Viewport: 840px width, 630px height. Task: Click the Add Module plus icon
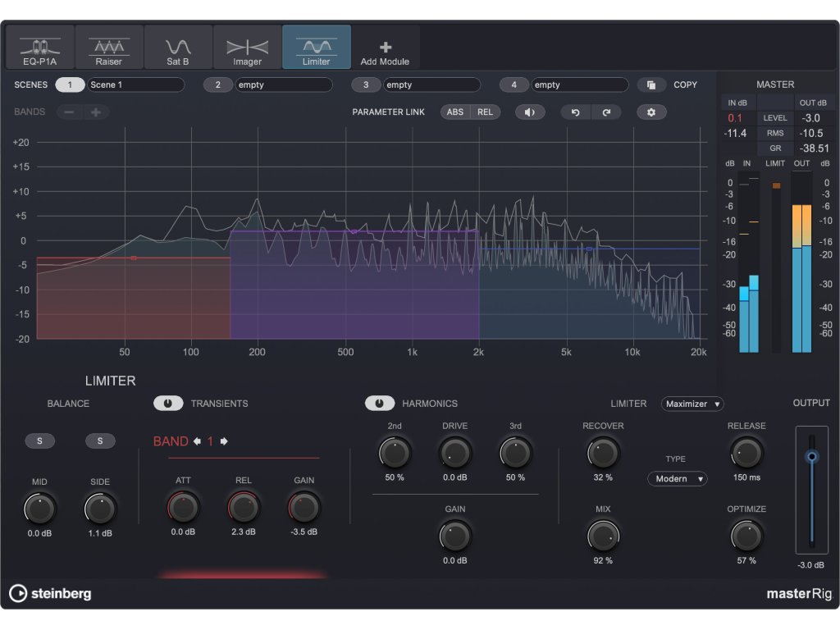[386, 48]
